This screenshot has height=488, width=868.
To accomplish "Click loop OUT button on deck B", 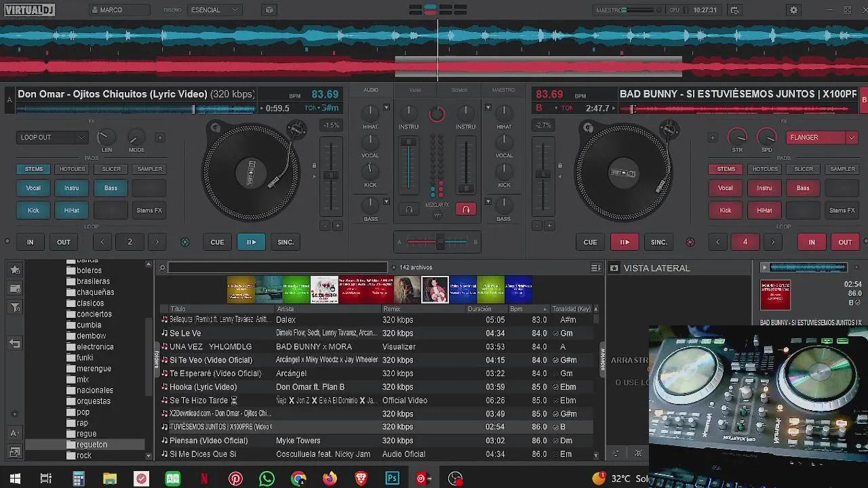I will click(845, 242).
